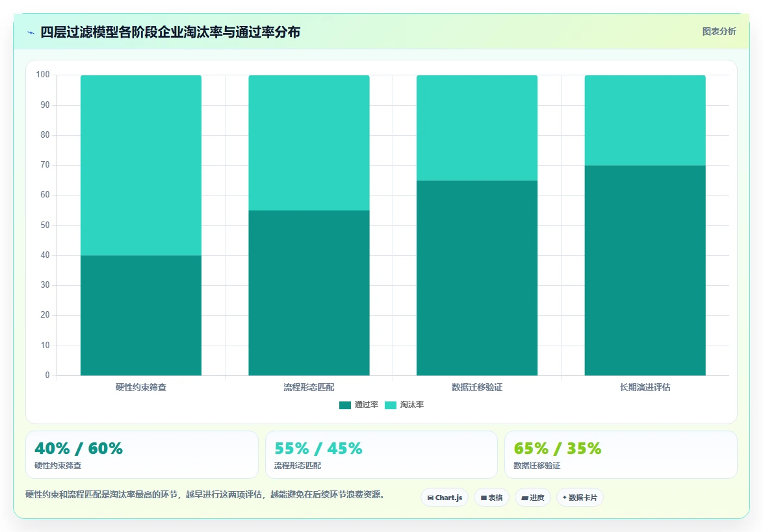Click the 硬性约束筛查 caption in the stat card
The height and width of the screenshot is (532, 763).
click(58, 465)
